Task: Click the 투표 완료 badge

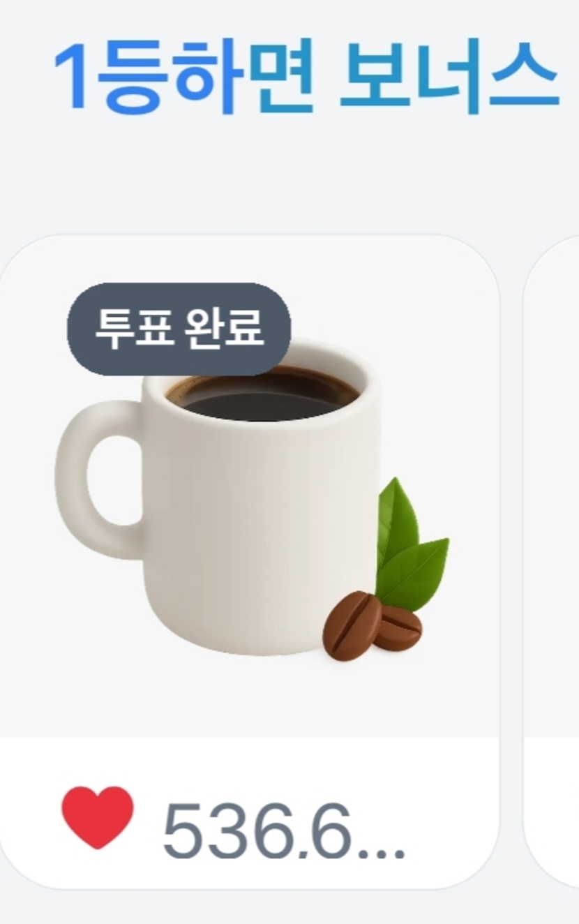Action: 179,329
